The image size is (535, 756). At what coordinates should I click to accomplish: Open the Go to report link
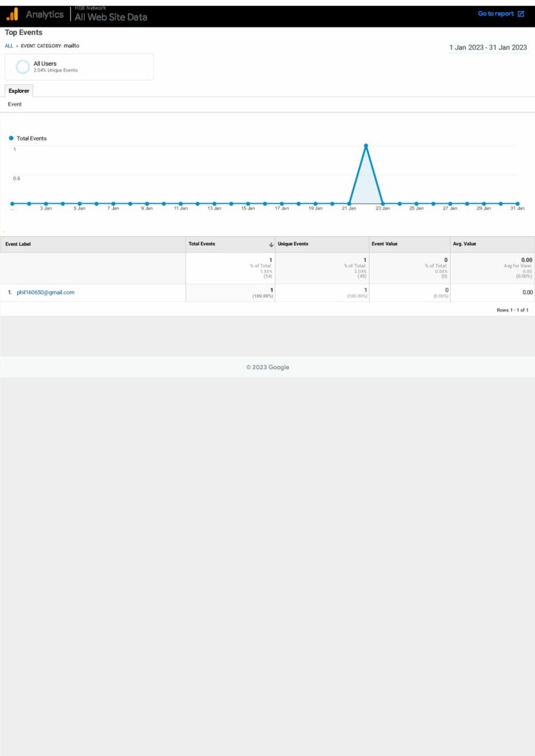[495, 14]
